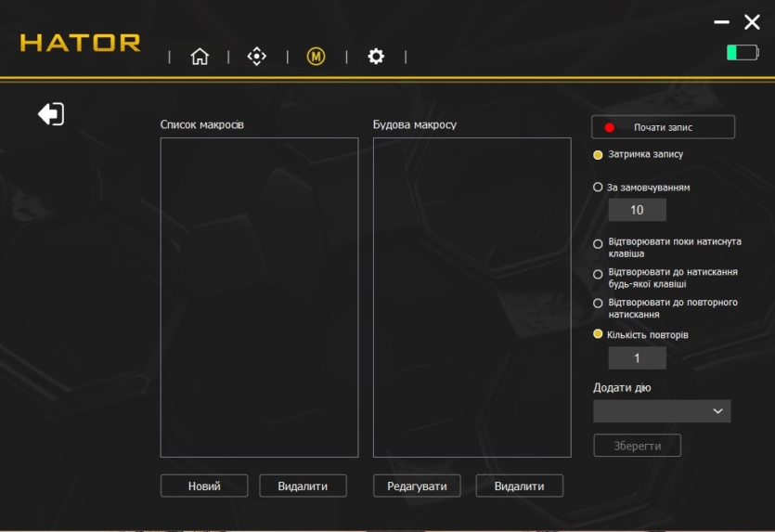Click the back/exit arrow icon
The height and width of the screenshot is (532, 775).
pyautogui.click(x=51, y=114)
